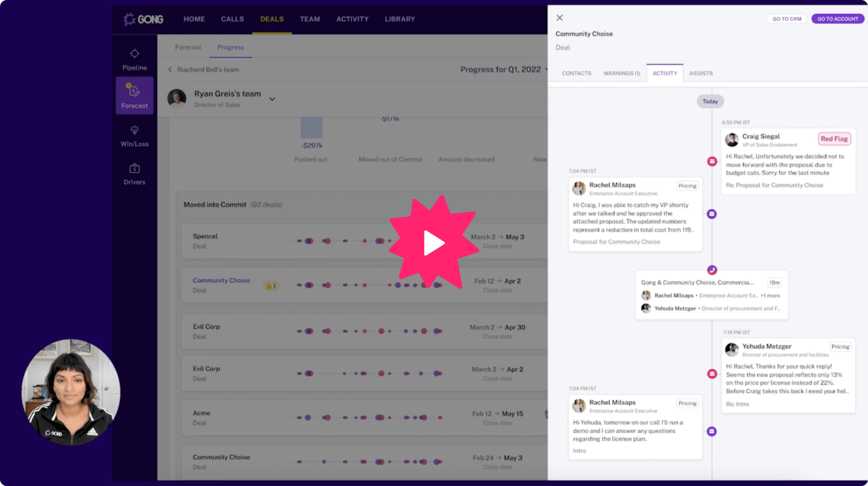The width and height of the screenshot is (868, 486).
Task: Click the email marker beside Craig Siegal's message
Action: [712, 161]
